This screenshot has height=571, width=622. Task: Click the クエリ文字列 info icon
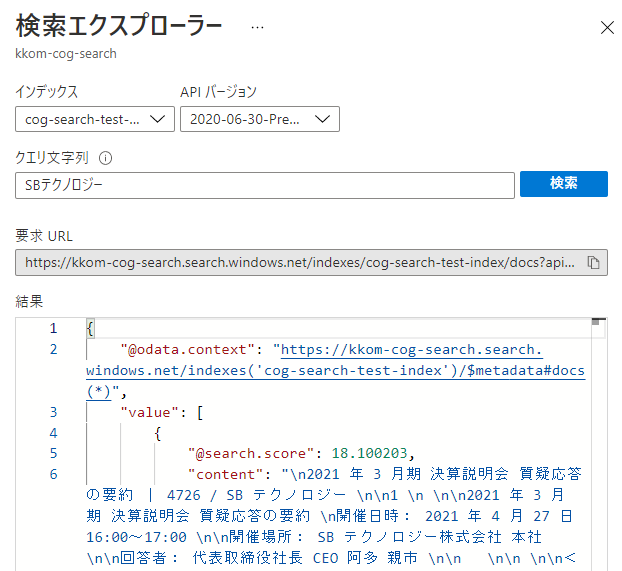click(x=105, y=158)
